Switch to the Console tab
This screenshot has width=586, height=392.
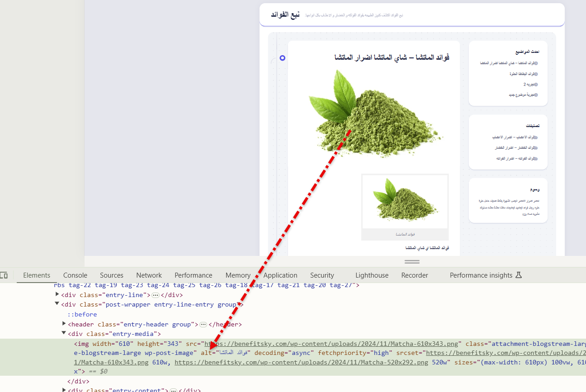click(x=75, y=275)
